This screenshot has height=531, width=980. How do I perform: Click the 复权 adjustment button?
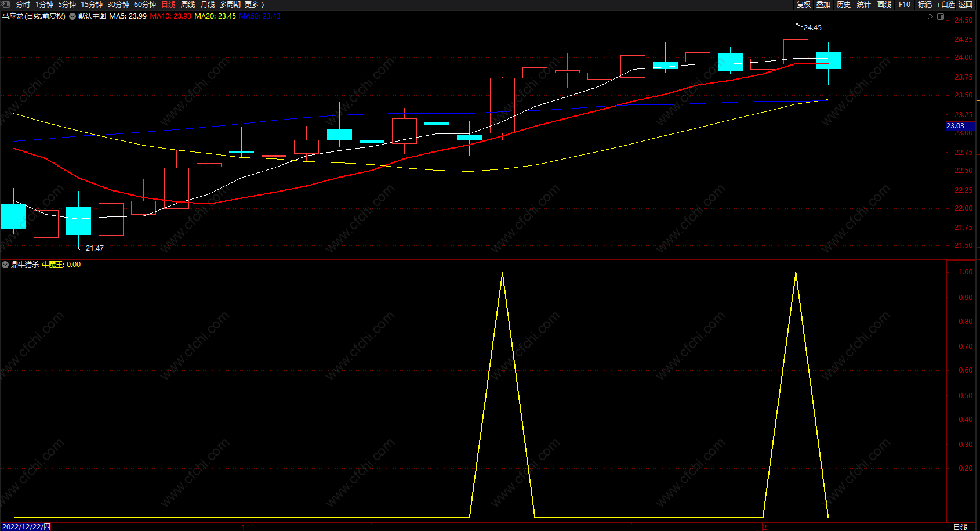[803, 5]
